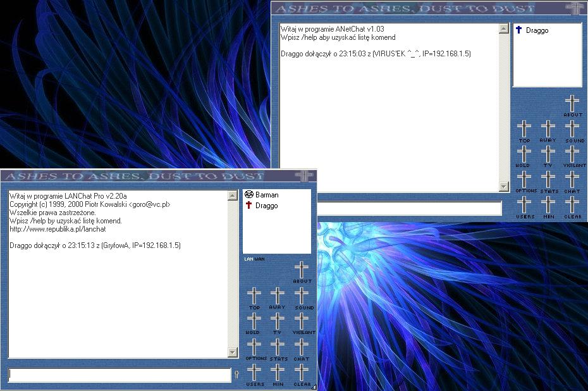Image resolution: width=588 pixels, height=391 pixels.
Task: Enable TOP always-on-top in LANChat Pro
Action: pos(254,296)
